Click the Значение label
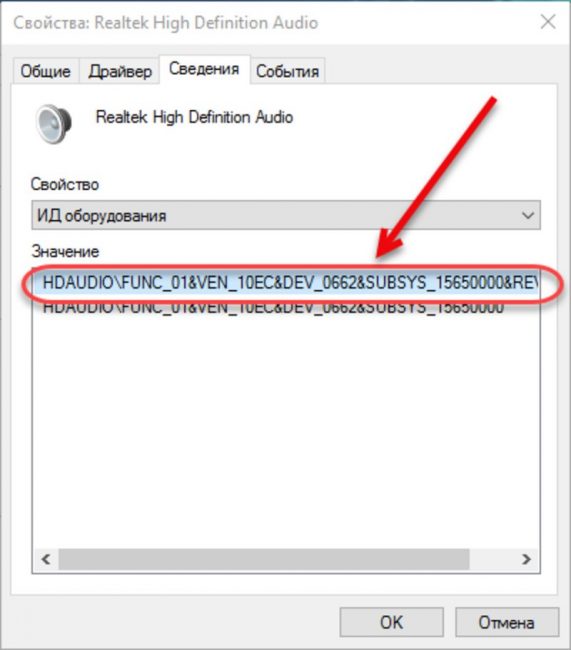Viewport: 571px width, 650px height. [x=65, y=251]
